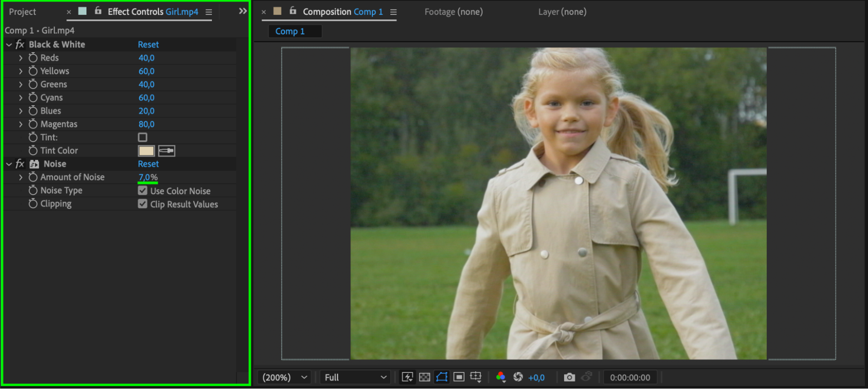Open the 200% magnification dropdown
Screen dimensions: 868x389
click(x=285, y=377)
